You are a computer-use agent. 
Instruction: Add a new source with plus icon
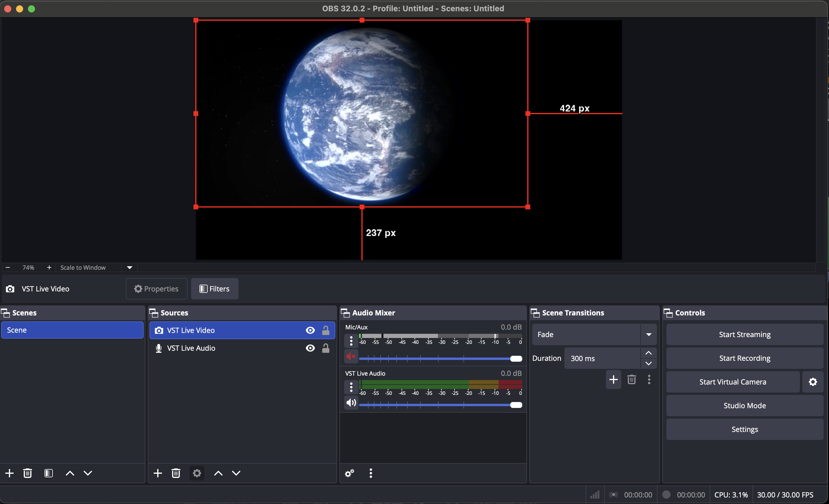tap(158, 473)
